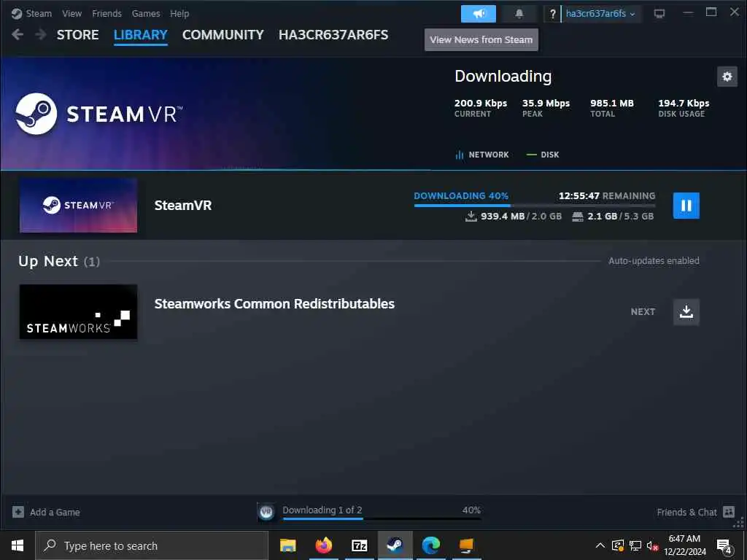Image resolution: width=747 pixels, height=560 pixels.
Task: Click the plus icon beside Add a Game
Action: tap(18, 512)
